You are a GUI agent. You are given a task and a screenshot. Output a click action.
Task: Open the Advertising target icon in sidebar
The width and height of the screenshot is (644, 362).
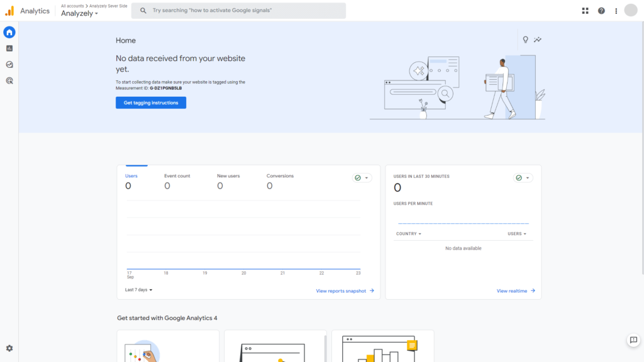[9, 81]
